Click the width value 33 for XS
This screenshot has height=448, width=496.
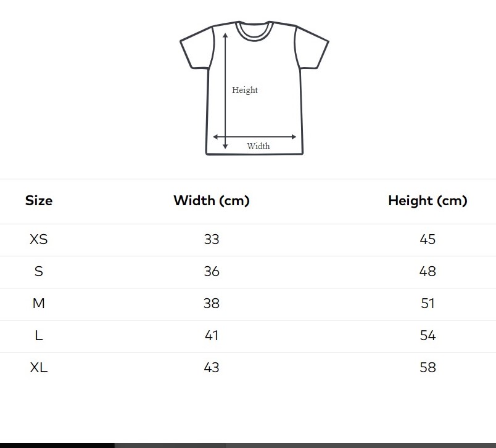[x=212, y=239]
